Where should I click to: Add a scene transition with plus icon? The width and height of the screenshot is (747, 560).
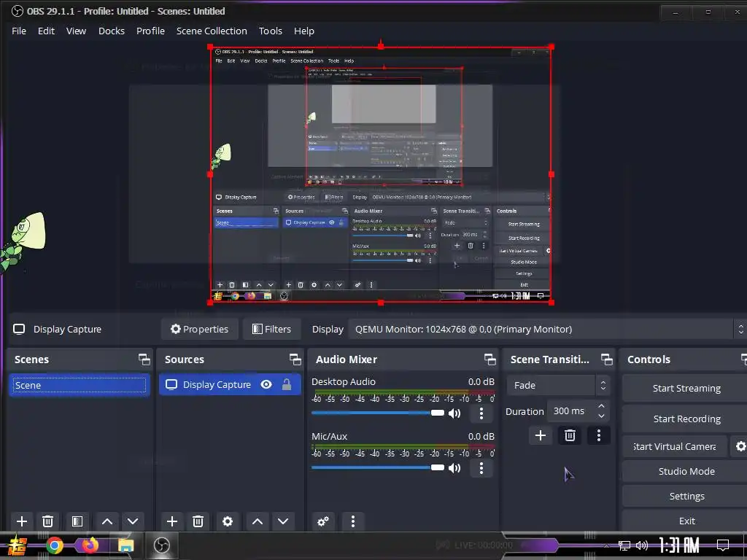click(x=541, y=435)
